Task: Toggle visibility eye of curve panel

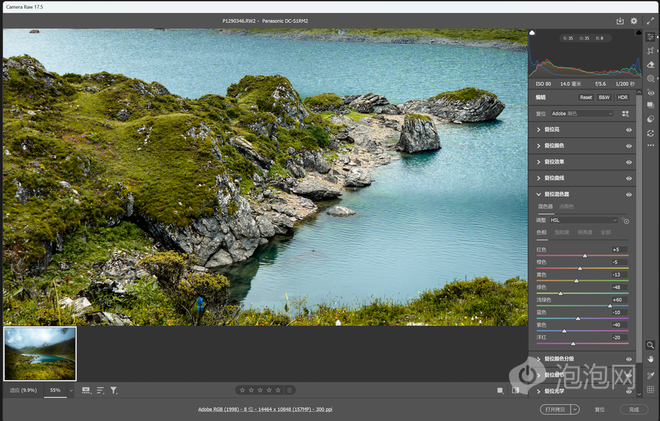Action: point(629,178)
